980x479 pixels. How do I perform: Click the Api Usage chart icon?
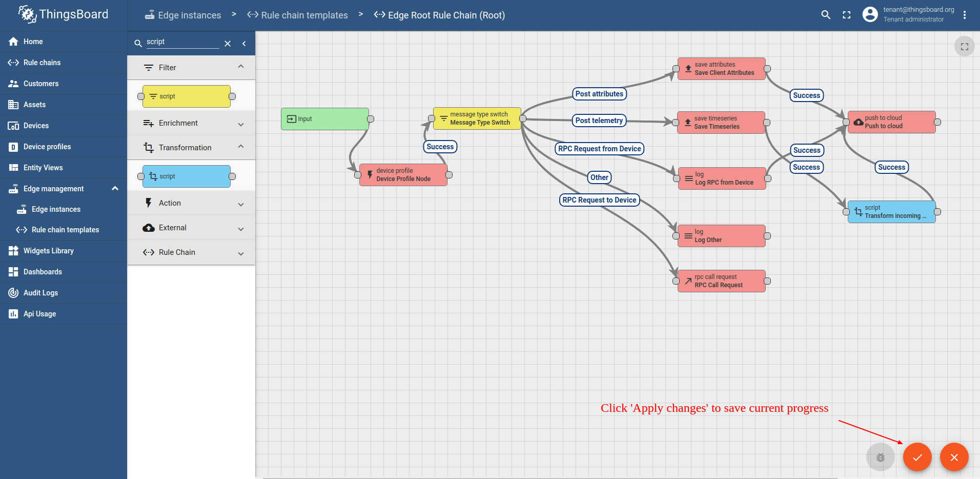[x=13, y=314]
